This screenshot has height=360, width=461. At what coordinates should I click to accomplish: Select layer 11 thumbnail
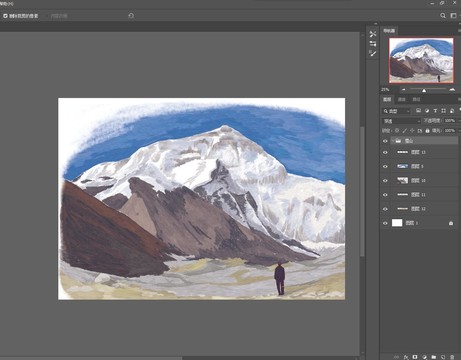pyautogui.click(x=403, y=195)
